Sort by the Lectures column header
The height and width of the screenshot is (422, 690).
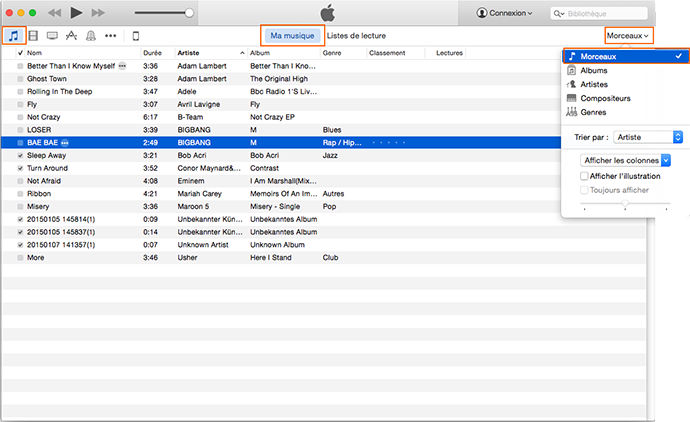449,53
